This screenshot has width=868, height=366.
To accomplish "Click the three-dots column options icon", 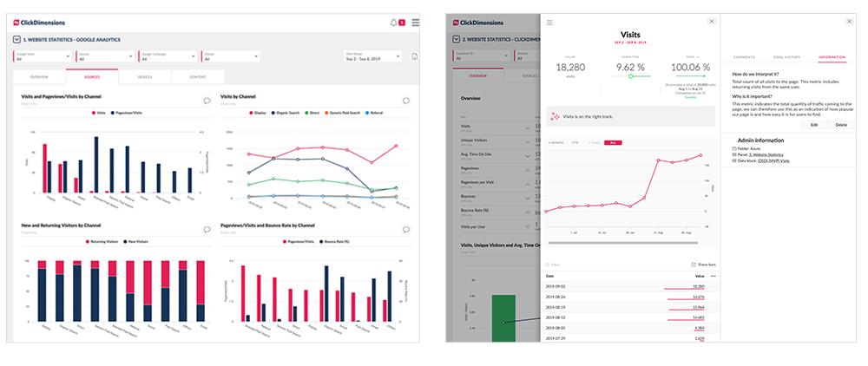I will pos(713,276).
